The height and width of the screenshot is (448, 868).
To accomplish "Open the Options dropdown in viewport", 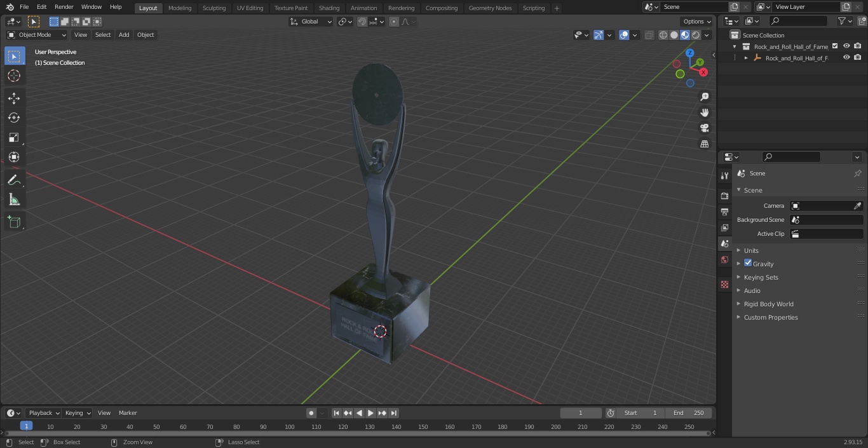I will coord(697,22).
